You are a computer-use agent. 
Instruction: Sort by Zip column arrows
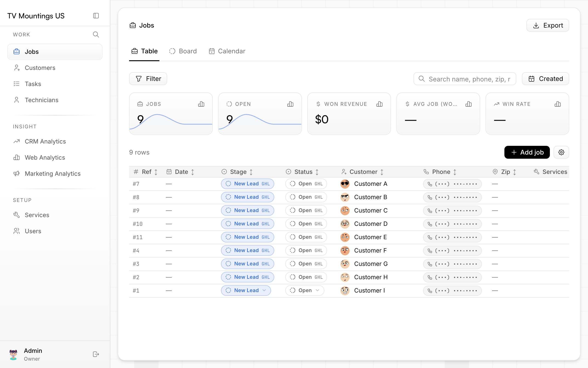point(515,172)
